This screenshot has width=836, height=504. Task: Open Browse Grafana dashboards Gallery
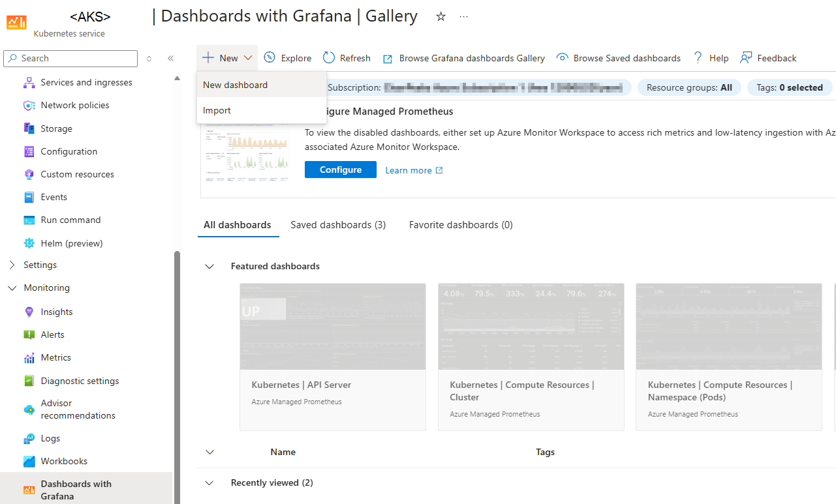click(x=463, y=58)
